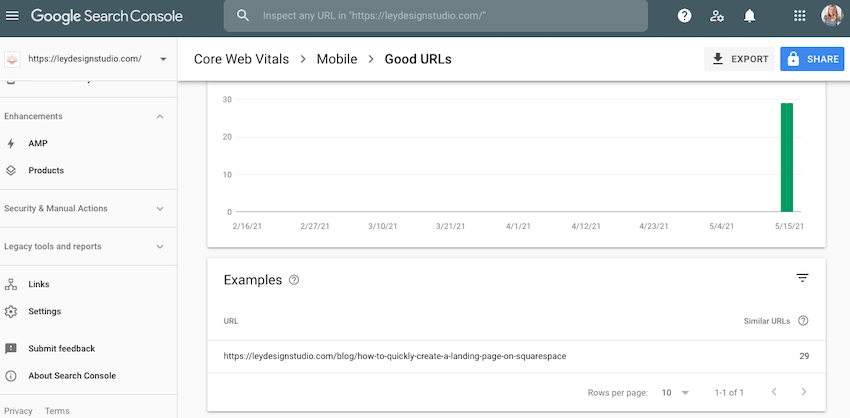
Task: Click the Good URLs breadcrumb title
Action: click(x=418, y=59)
